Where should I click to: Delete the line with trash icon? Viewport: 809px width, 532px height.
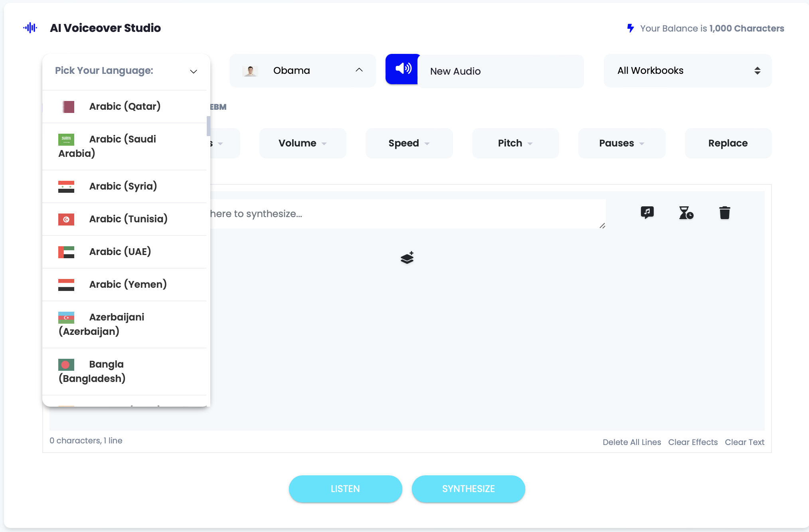(724, 213)
